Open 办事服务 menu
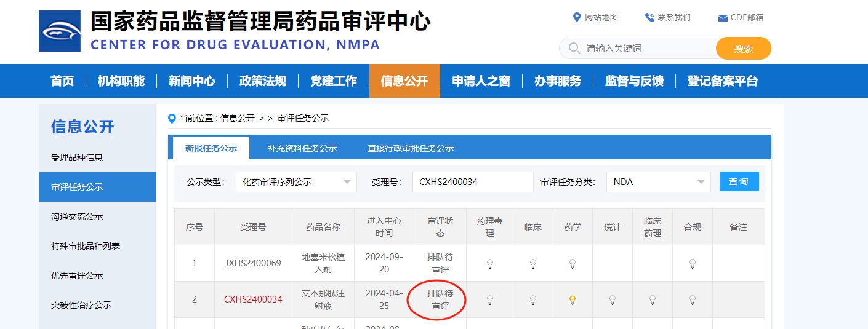The height and width of the screenshot is (329, 868). [558, 81]
